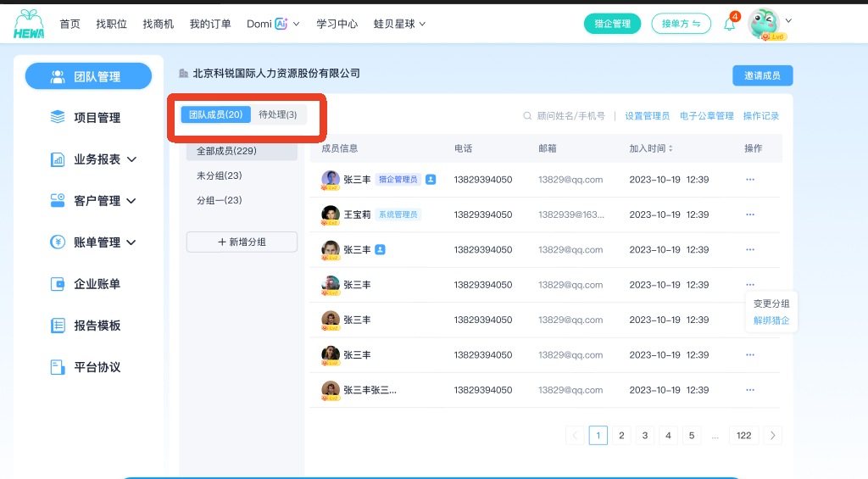
Task: Go to page 3 of the member list
Action: click(x=645, y=435)
